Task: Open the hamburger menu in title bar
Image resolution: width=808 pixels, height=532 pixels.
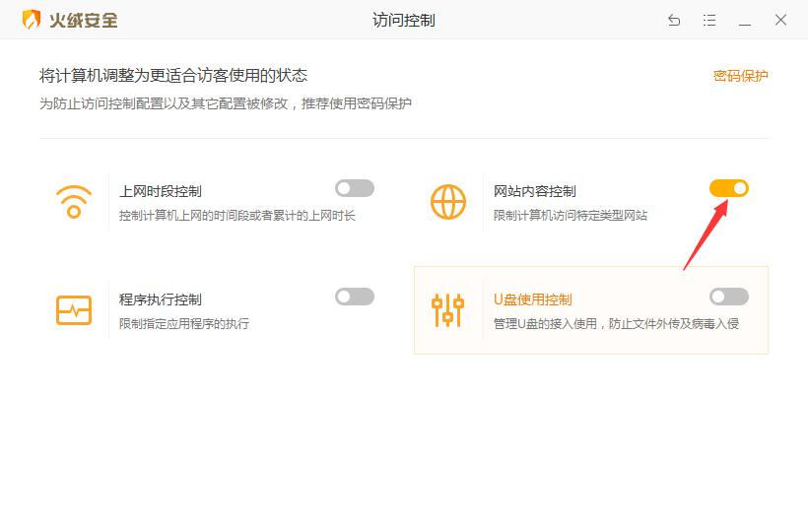Action: [709, 20]
